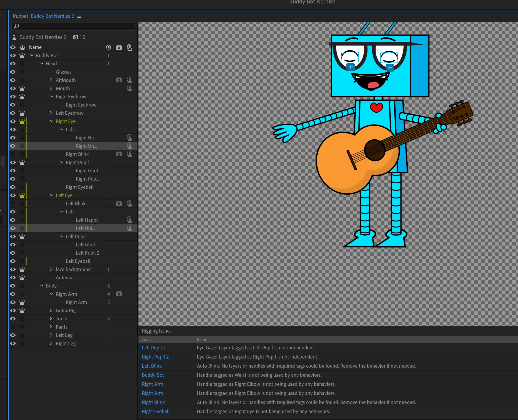Click crown icon on Antenna layer
518x420 pixels.
point(22,278)
